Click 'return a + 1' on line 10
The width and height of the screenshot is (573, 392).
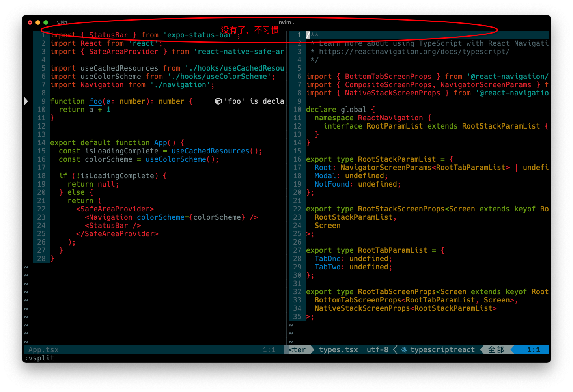point(85,110)
